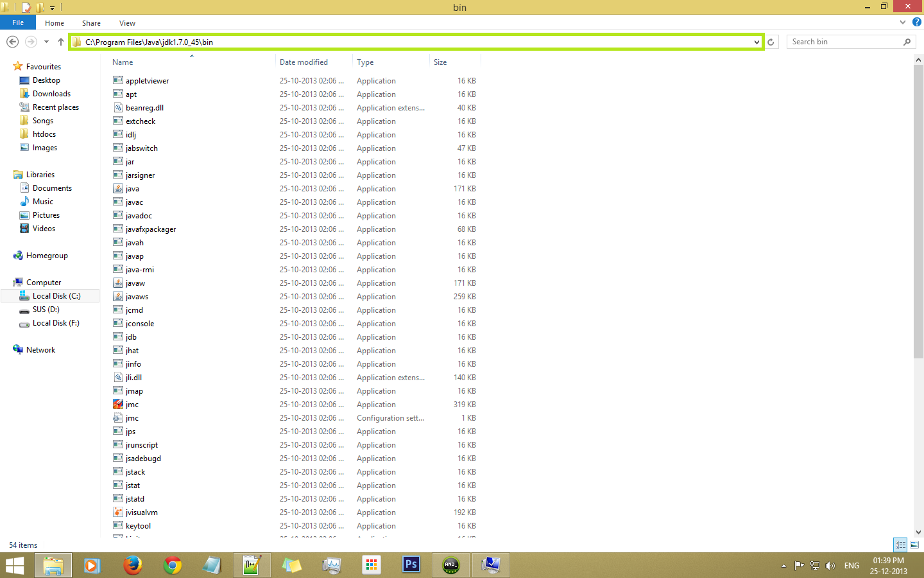Open Photoshop from taskbar
Screen dimensions: 924x578
click(411, 565)
